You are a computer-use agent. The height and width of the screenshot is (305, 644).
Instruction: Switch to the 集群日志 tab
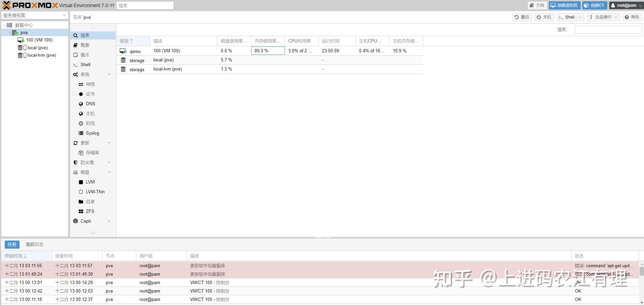pyautogui.click(x=34, y=244)
